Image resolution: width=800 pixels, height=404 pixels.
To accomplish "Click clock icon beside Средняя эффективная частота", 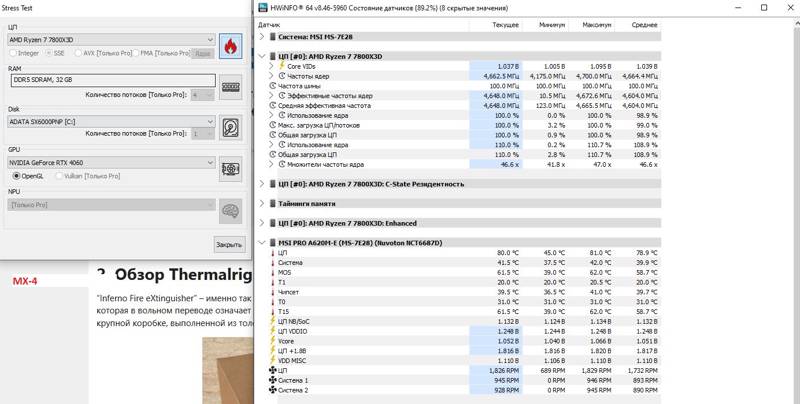I will point(272,106).
